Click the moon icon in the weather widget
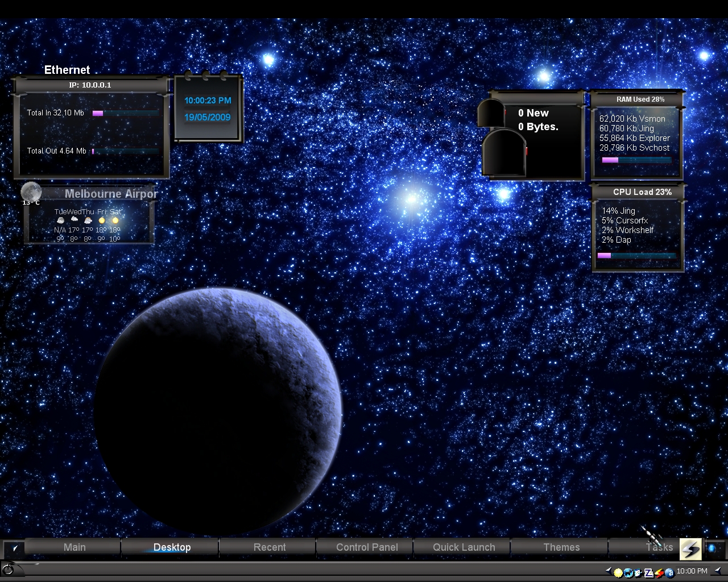 pos(31,192)
